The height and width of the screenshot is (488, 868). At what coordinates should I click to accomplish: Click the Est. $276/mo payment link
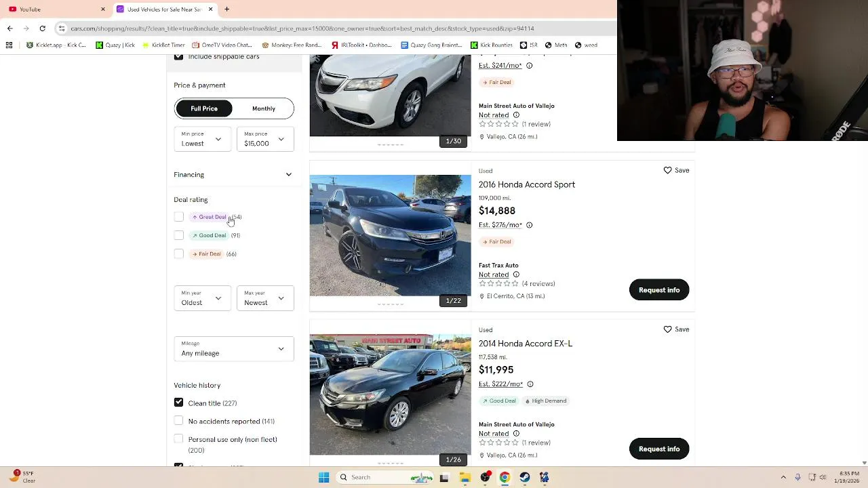[500, 225]
